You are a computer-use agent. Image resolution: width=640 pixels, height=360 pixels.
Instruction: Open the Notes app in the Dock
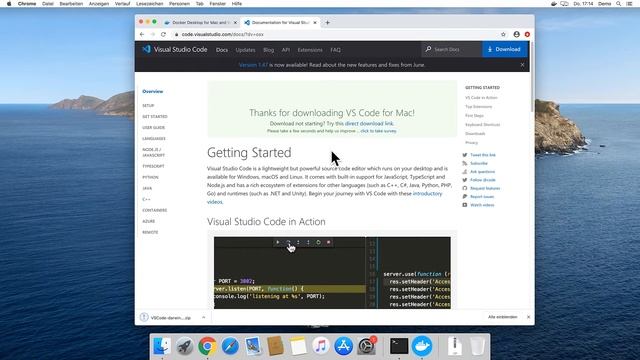[298, 346]
